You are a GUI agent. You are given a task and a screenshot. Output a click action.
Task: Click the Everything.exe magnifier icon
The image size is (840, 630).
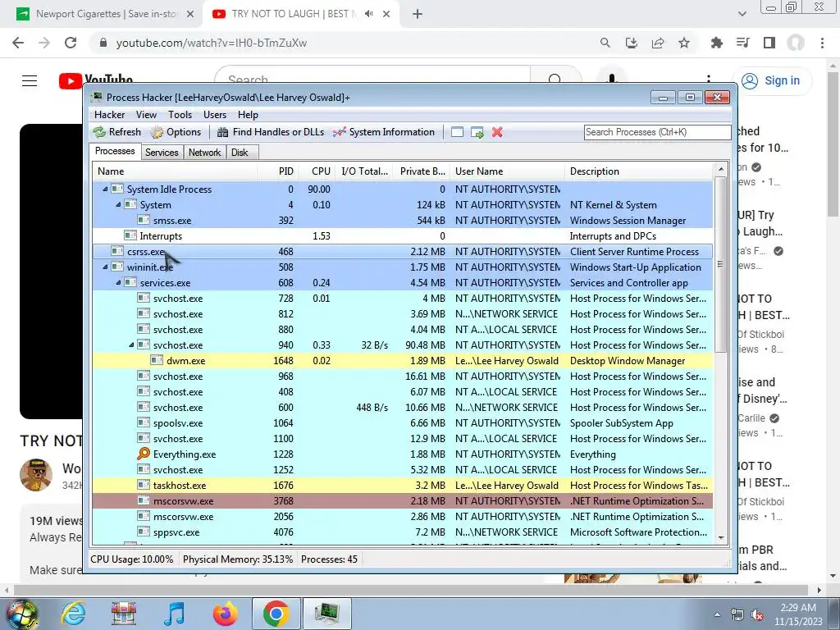click(x=144, y=454)
